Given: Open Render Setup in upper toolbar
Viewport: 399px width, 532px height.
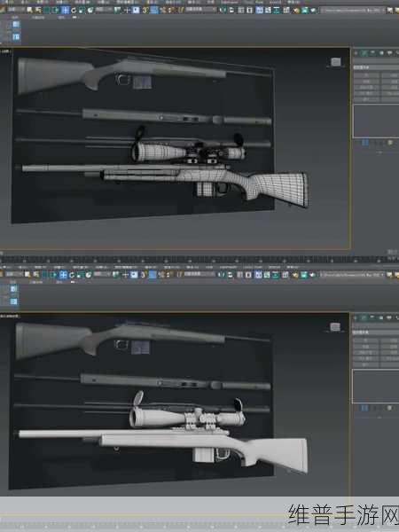Looking at the screenshot, I should pyautogui.click(x=296, y=10).
